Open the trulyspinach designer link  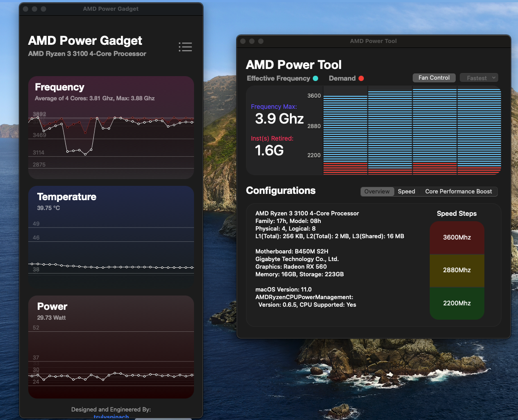pyautogui.click(x=111, y=417)
